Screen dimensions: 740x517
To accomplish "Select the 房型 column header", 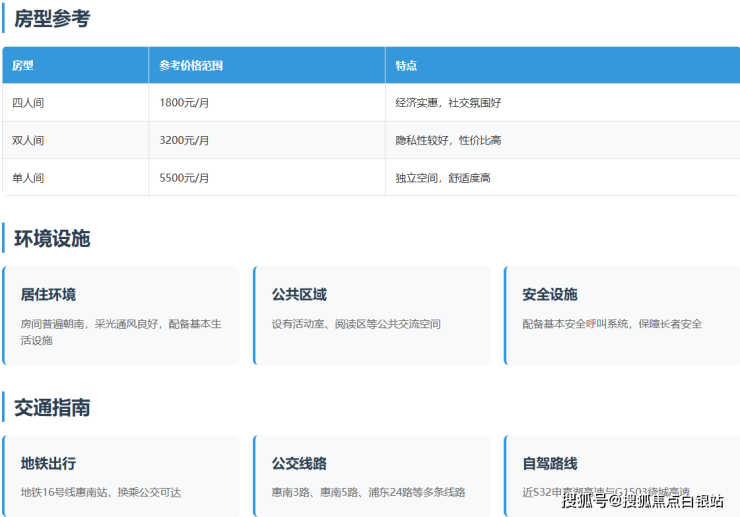I will pos(23,65).
